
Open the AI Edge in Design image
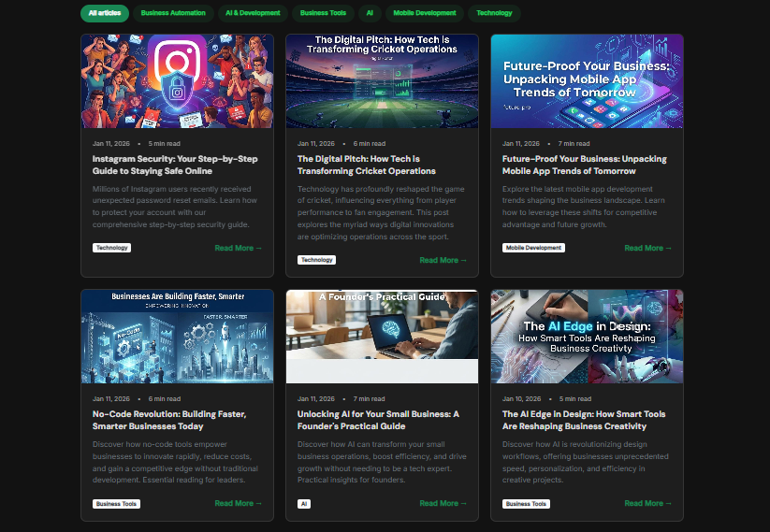(x=587, y=337)
